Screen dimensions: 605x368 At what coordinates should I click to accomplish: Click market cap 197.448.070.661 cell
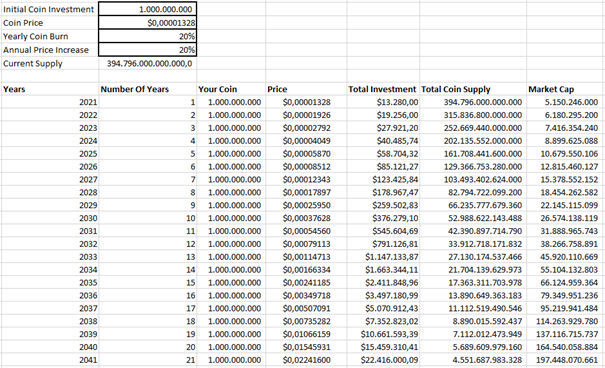coord(565,360)
